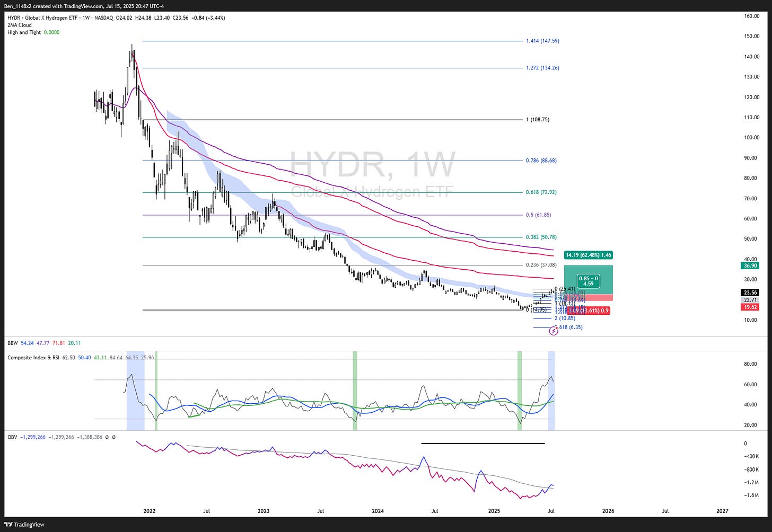The height and width of the screenshot is (532, 772).
Task: Click the −0.84 (−3.44%) change value
Action: [x=207, y=17]
